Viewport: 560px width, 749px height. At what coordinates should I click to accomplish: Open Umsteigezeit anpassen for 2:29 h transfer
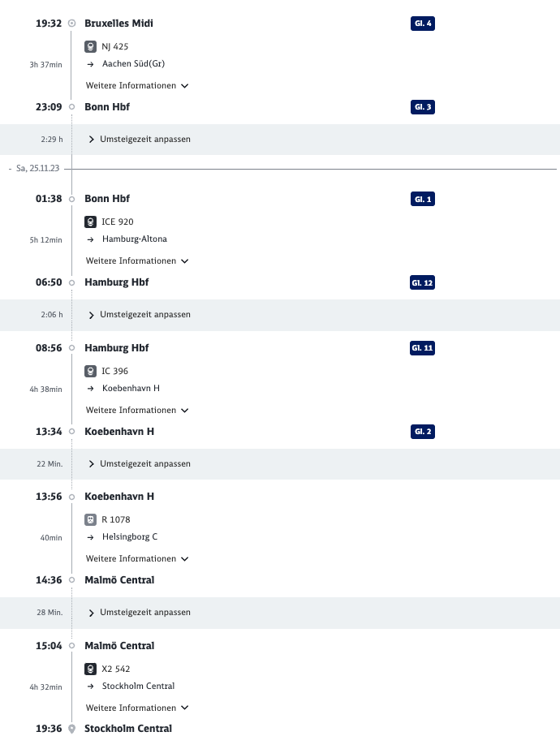(140, 140)
